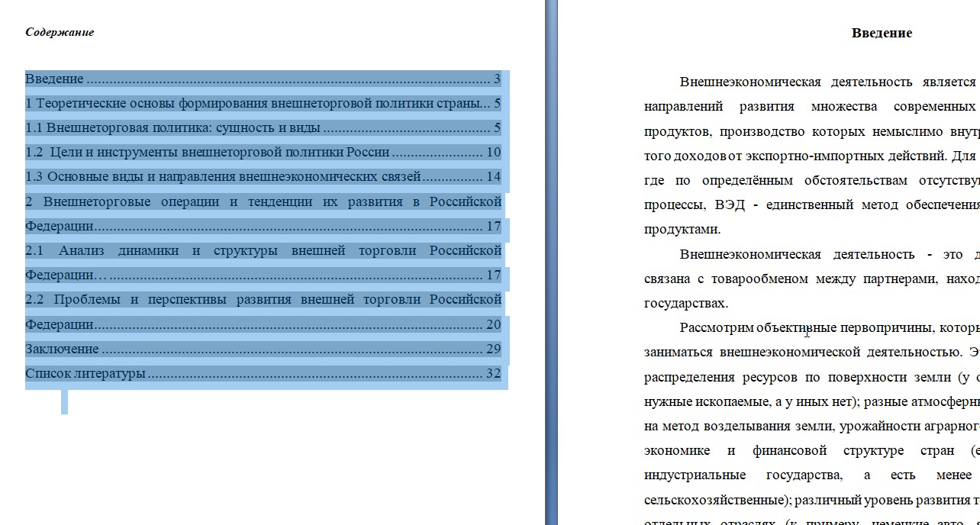Image resolution: width=980 pixels, height=525 pixels.
Task: Click page number 10 in contents
Action: click(x=493, y=152)
